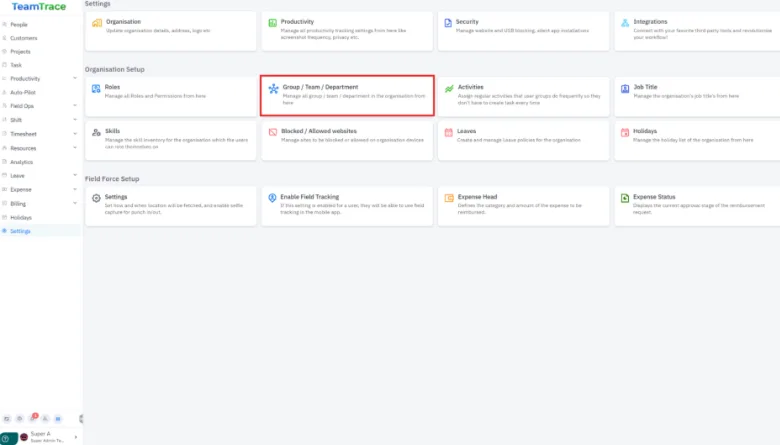Image resolution: width=780 pixels, height=445 pixels.
Task: Expand the Productivity sidebar menu
Action: 75,78
